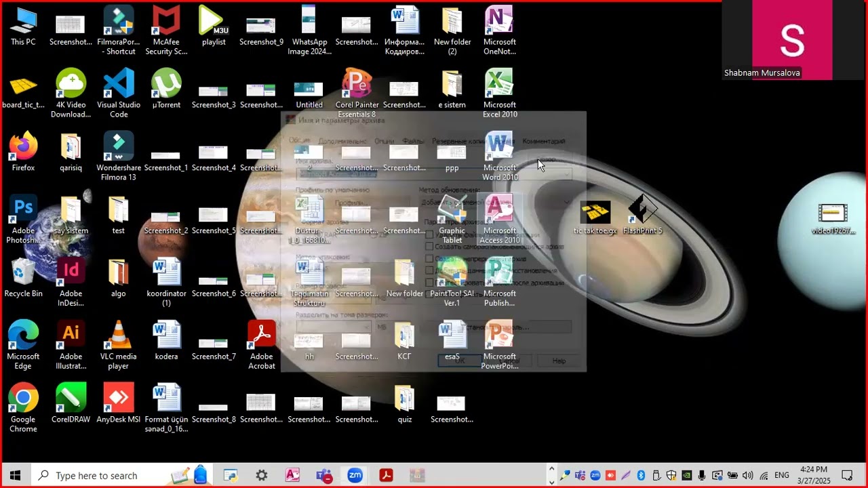Image resolution: width=868 pixels, height=488 pixels.
Task: Select the Adobe InDesign shortcut
Action: point(71,283)
